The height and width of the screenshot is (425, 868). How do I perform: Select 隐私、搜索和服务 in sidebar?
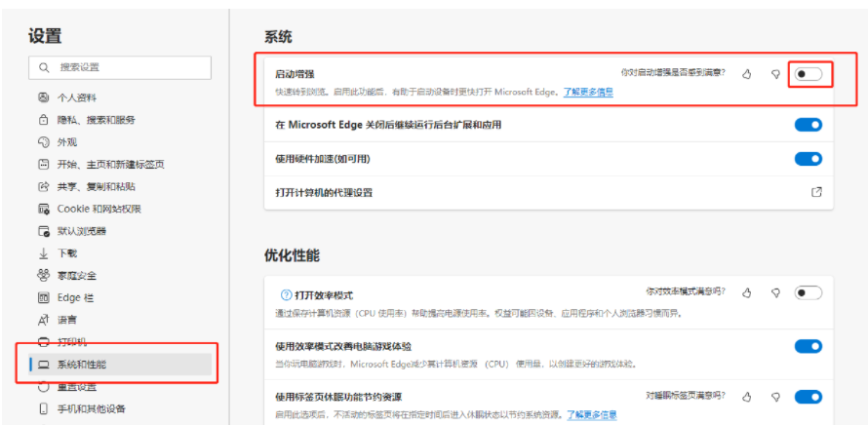tap(96, 120)
